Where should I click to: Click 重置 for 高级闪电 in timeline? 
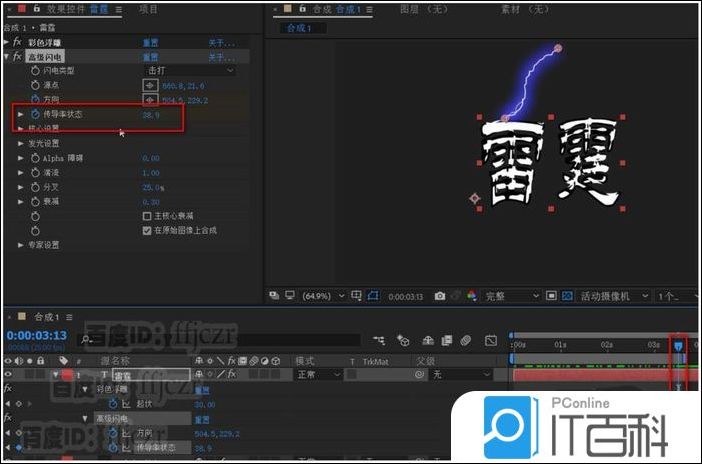pos(202,419)
